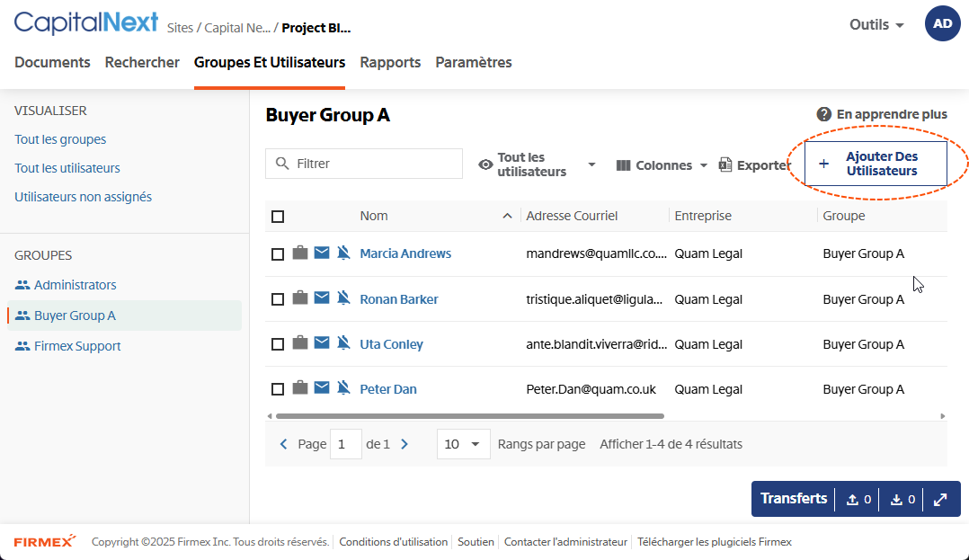Select all users with the header checkbox
969x560 pixels.
point(278,217)
